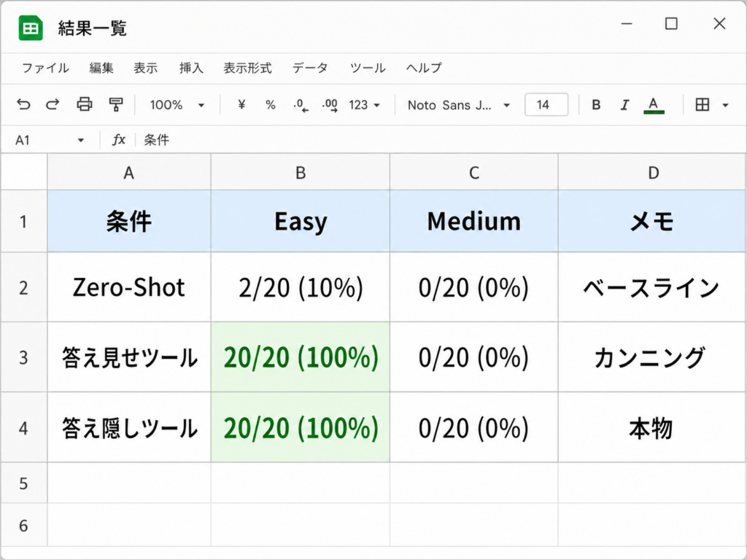Select the カンニング cell
The width and height of the screenshot is (747, 560).
click(x=652, y=357)
